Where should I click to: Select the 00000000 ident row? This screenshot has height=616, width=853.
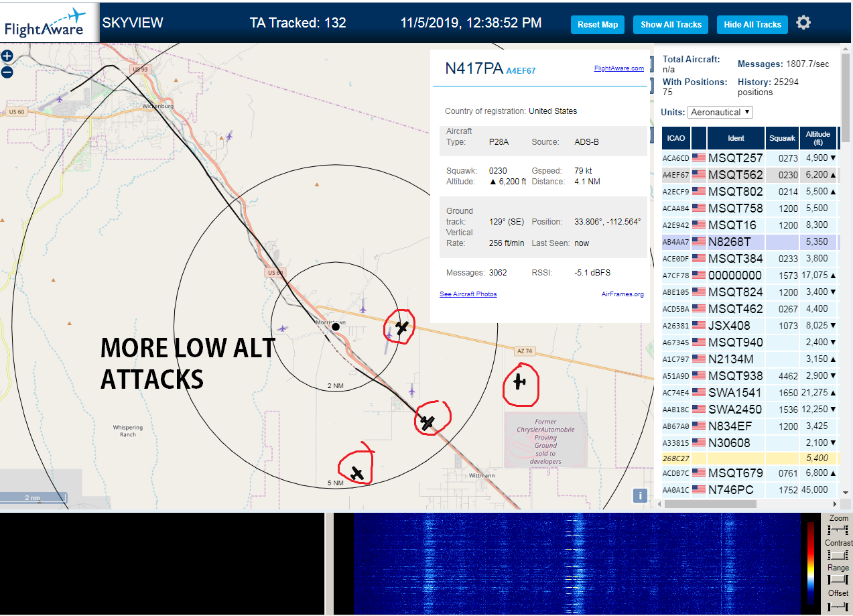coord(750,275)
